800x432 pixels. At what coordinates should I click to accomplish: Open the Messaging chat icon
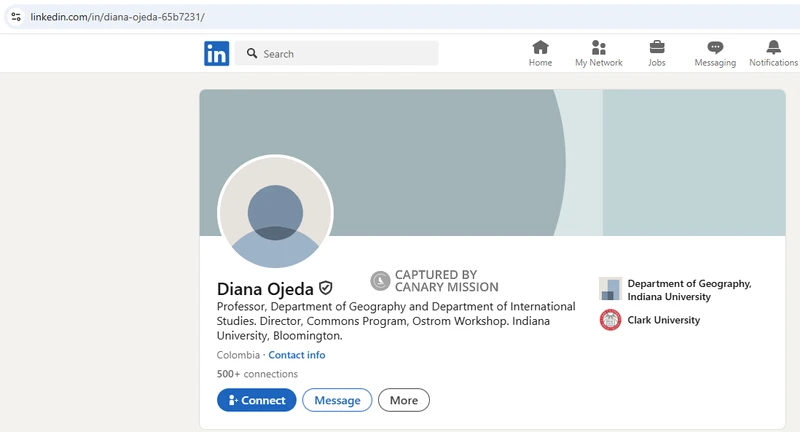click(715, 47)
